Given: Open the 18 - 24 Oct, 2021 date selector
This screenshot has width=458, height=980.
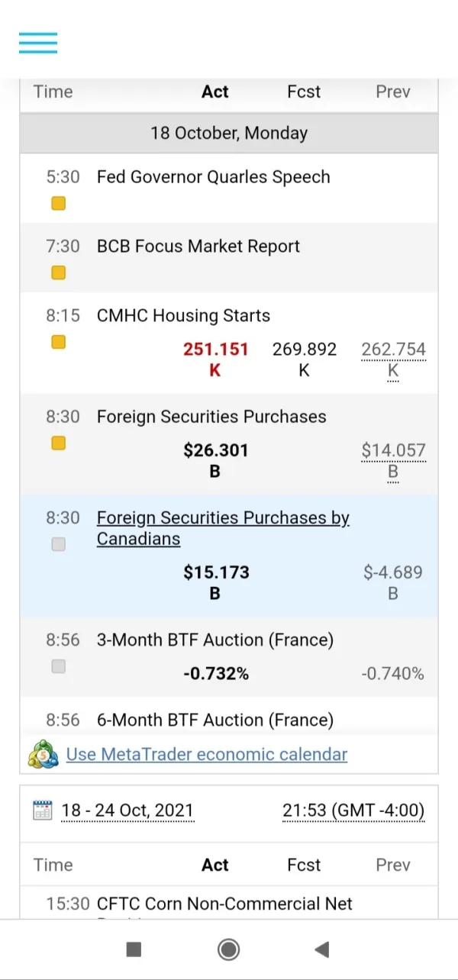Looking at the screenshot, I should (127, 811).
